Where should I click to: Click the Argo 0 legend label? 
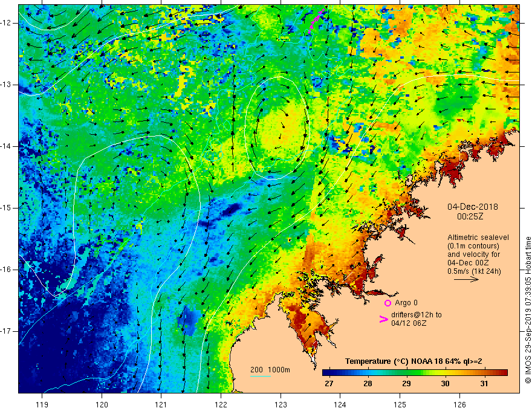coord(406,303)
